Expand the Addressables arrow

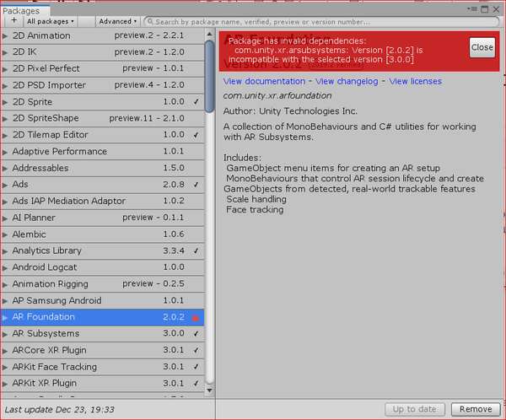pos(5,168)
